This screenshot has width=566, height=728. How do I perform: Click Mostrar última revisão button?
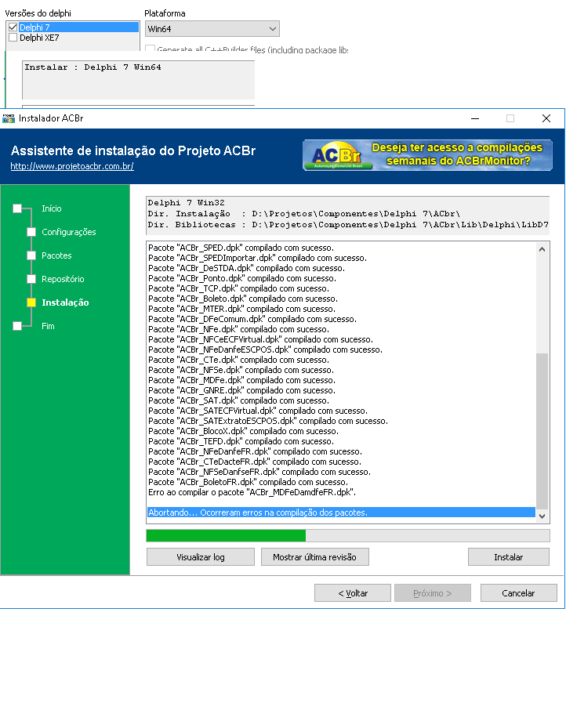[x=315, y=557]
